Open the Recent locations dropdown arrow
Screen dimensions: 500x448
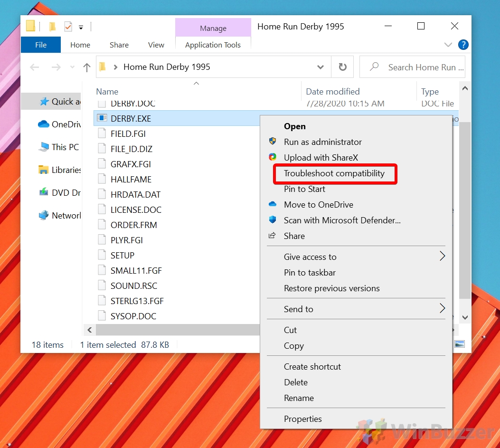tap(72, 67)
